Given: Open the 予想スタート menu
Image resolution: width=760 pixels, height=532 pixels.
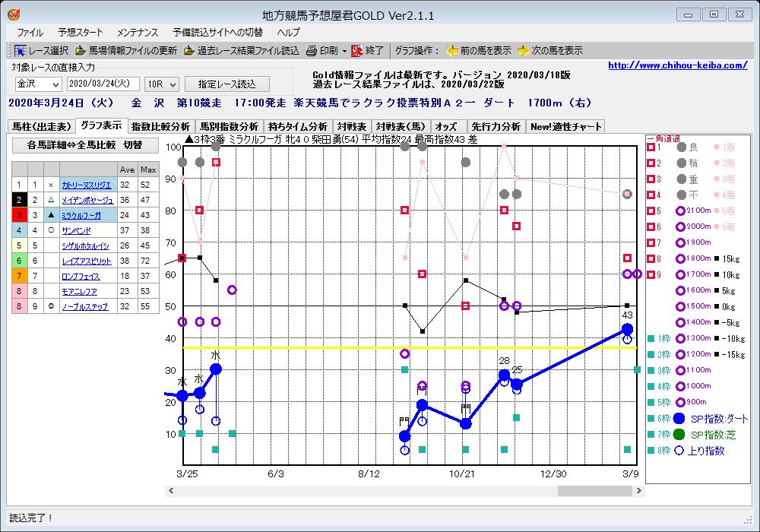Looking at the screenshot, I should click(x=81, y=33).
